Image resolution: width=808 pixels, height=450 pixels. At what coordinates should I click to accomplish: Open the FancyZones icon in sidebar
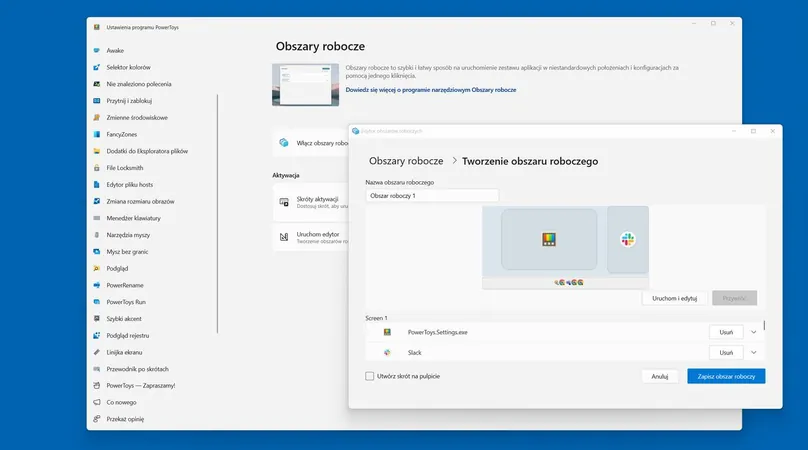(97, 134)
